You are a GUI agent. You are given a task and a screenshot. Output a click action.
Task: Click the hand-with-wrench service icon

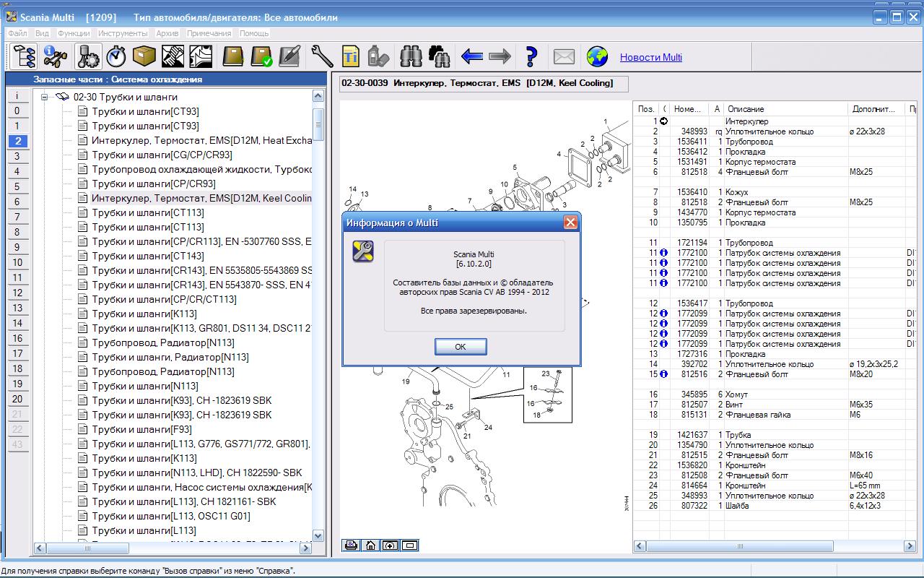coord(201,56)
